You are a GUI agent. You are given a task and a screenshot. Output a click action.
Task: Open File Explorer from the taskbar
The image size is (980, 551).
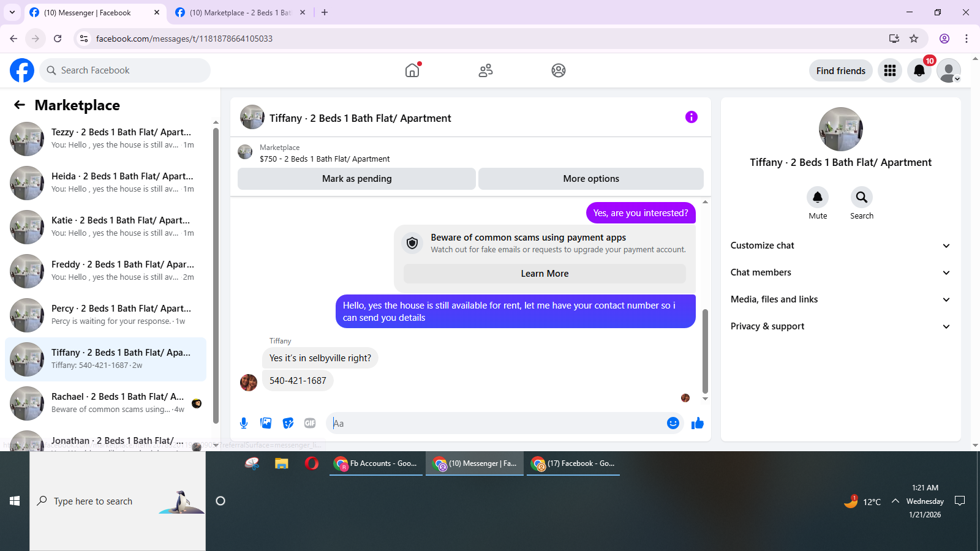pos(282,463)
